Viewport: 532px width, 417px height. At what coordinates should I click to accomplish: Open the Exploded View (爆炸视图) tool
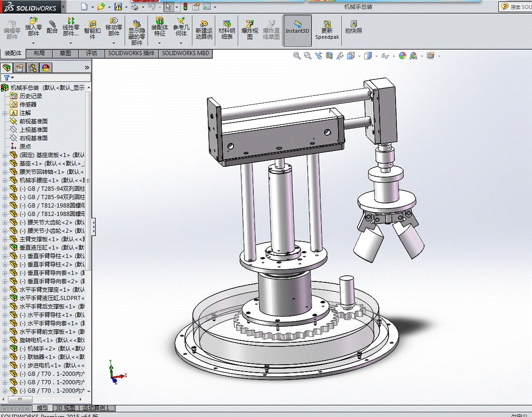coord(250,29)
